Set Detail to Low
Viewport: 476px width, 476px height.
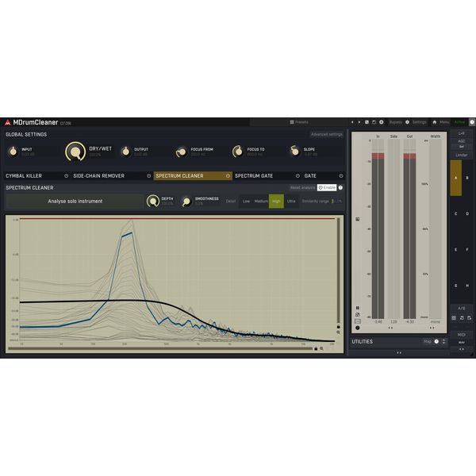coord(246,202)
